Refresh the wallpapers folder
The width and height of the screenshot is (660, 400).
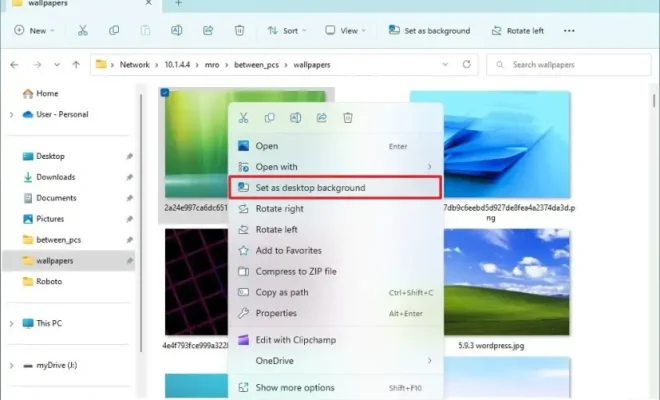click(466, 64)
